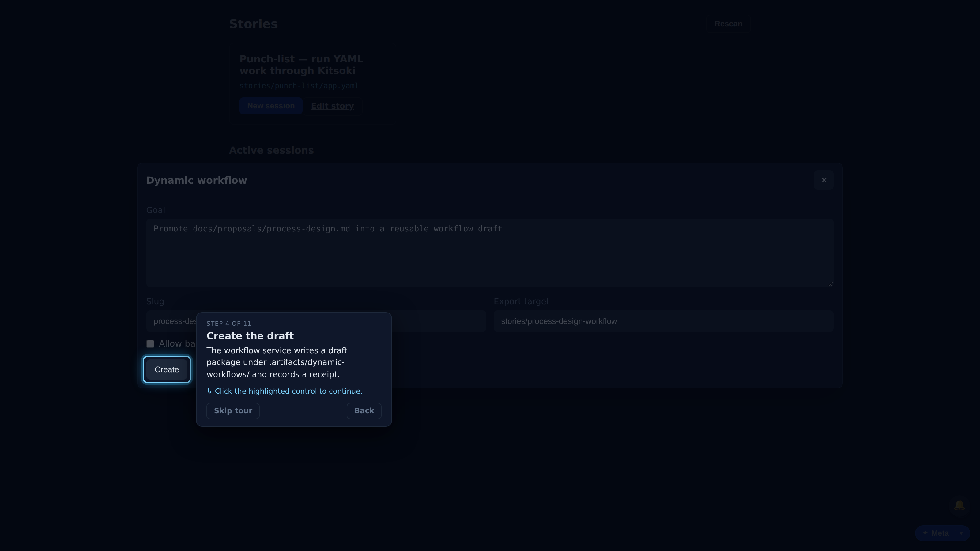Select the stories/punch-list/app.yaml path text
This screenshot has width=980, height=551.
point(299,86)
